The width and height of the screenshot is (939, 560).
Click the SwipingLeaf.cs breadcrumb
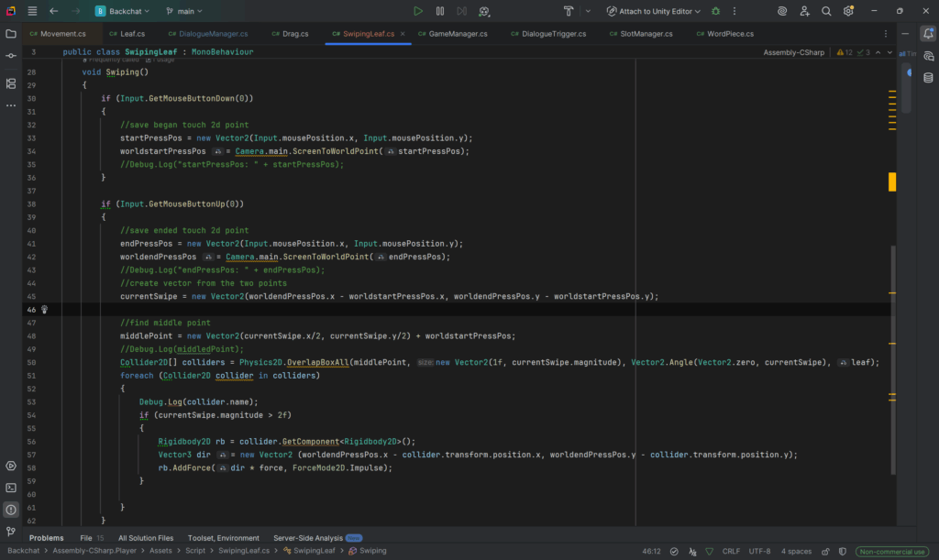244,551
